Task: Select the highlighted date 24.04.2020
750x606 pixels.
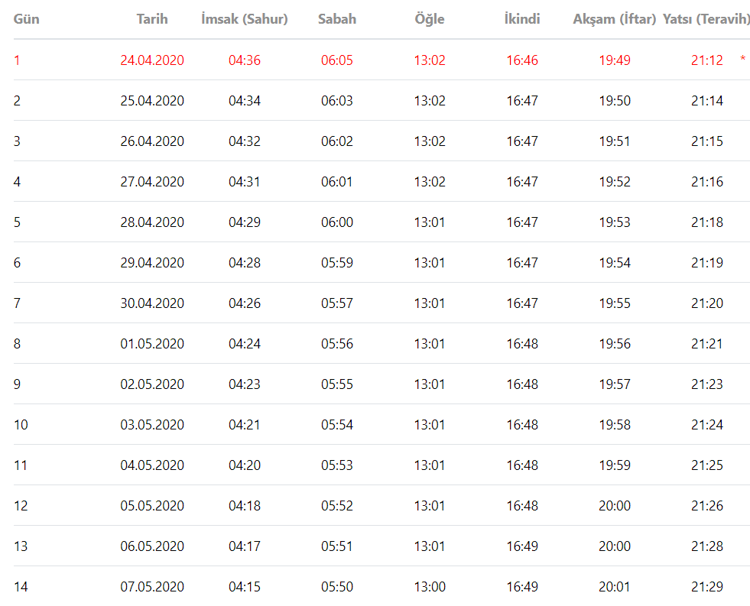Action: coord(152,60)
